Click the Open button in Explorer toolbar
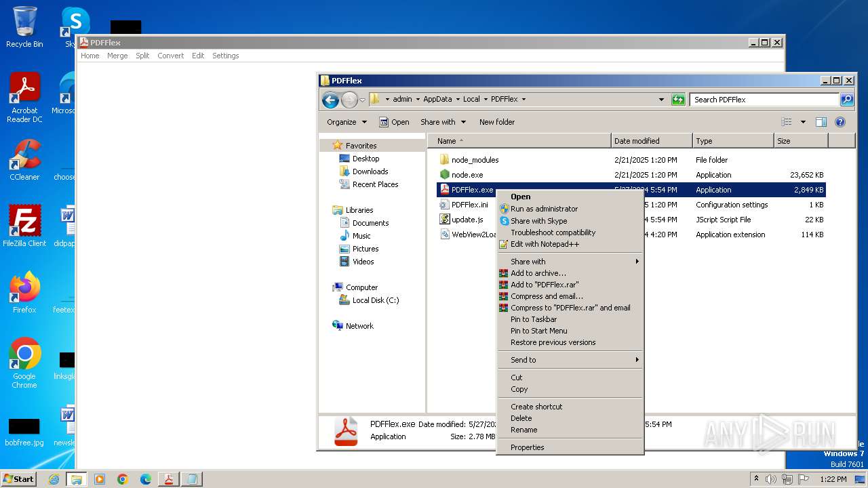The width and height of the screenshot is (868, 488). click(x=394, y=122)
